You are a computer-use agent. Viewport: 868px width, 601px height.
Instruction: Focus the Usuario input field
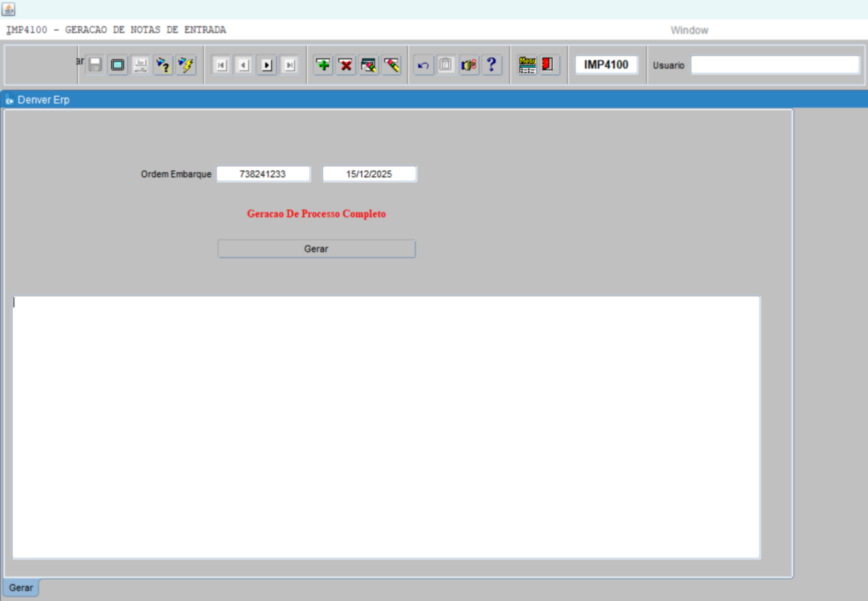click(x=775, y=65)
